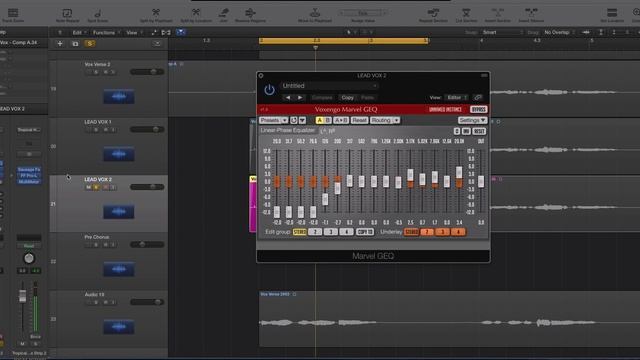Toggle the Marvel GEQ plugin power button
Screen dimensions: 640x360
tap(269, 90)
